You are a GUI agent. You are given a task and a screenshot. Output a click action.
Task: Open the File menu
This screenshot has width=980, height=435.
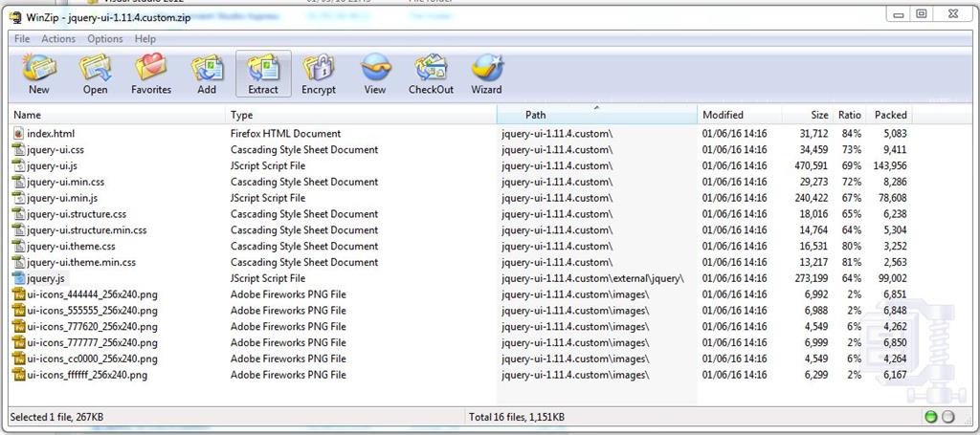22,38
